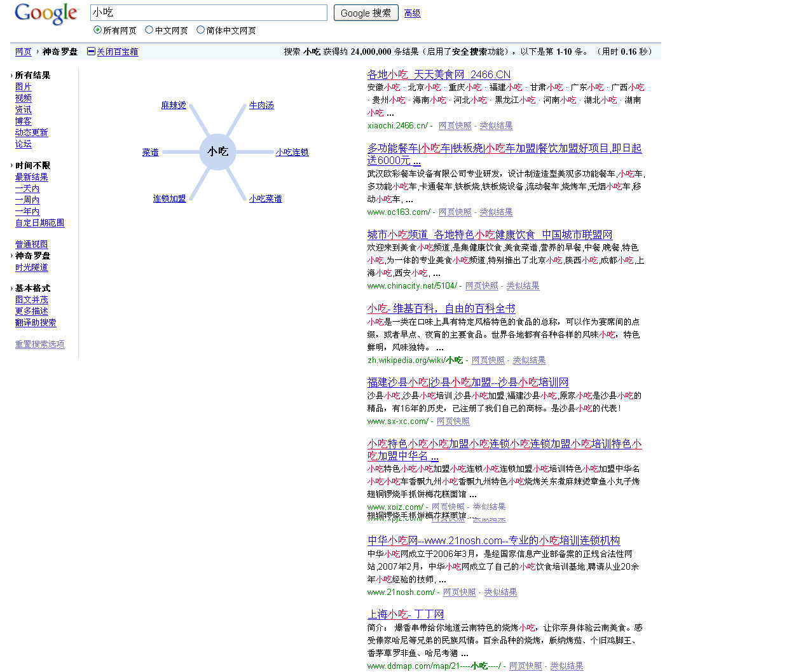Open 福建沙县小吃 result title

click(x=468, y=383)
